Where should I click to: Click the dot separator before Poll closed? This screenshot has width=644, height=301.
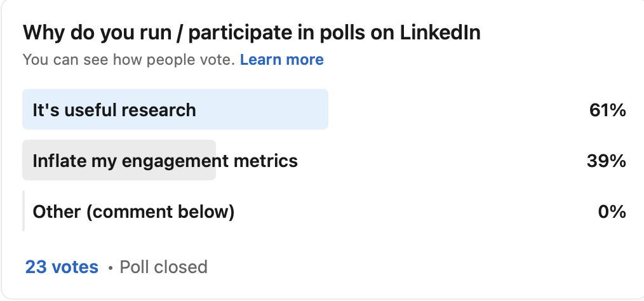110,268
